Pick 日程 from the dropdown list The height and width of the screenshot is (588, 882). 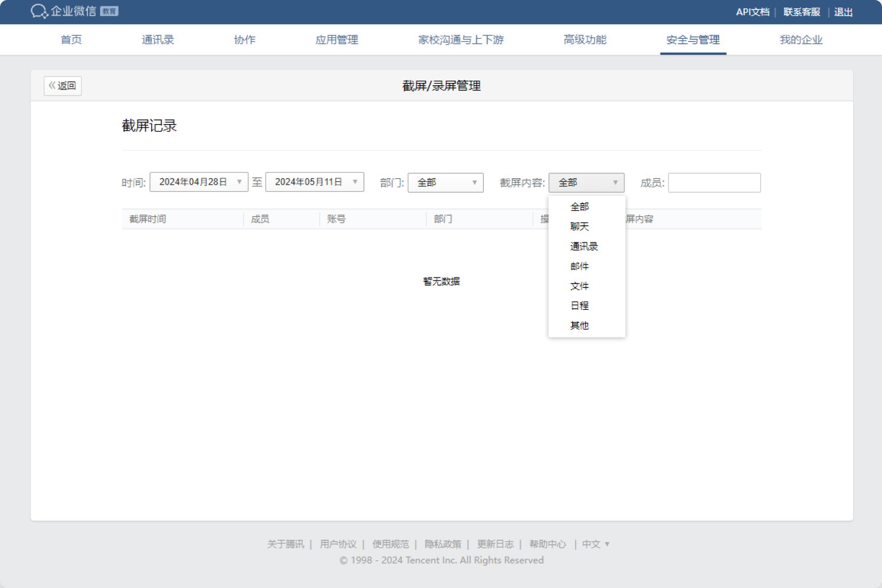point(579,306)
